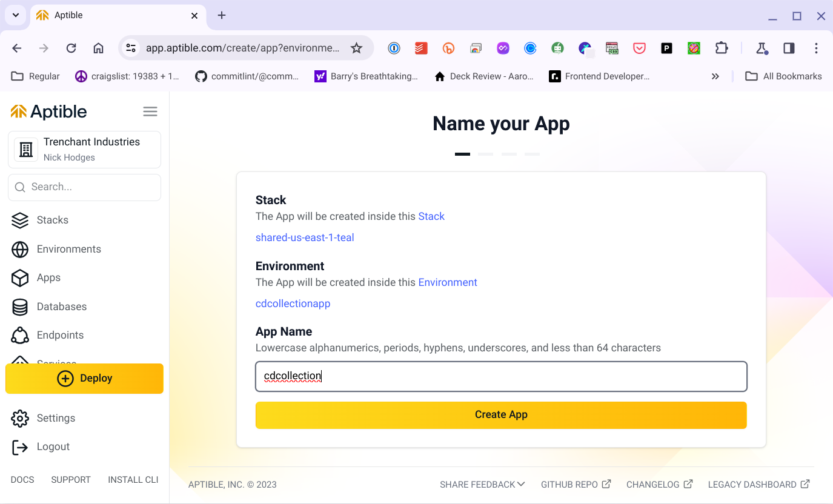Open the SUPPORT link
The height and width of the screenshot is (504, 833).
coord(71,480)
